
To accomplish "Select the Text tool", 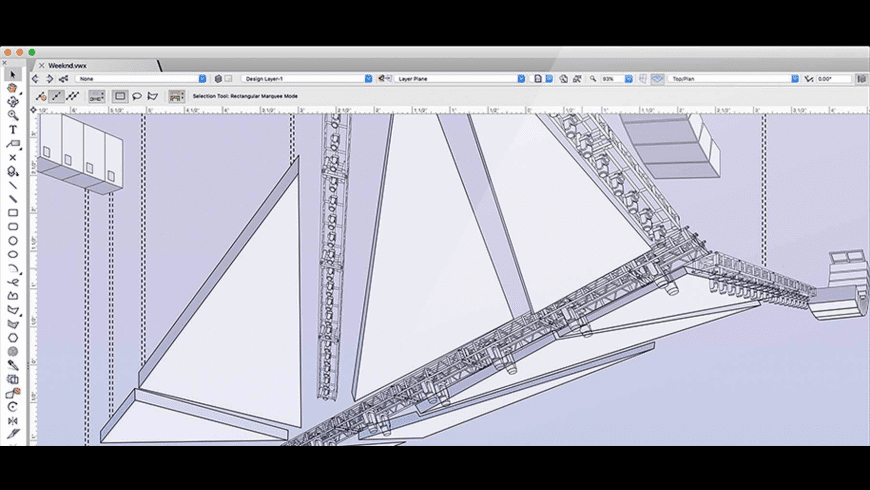I will coord(13,129).
